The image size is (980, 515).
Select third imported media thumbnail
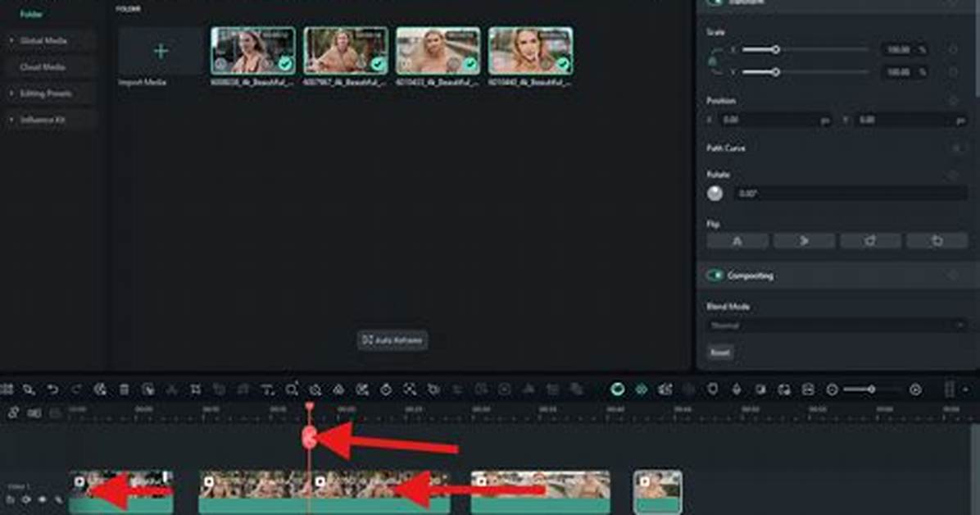438,51
